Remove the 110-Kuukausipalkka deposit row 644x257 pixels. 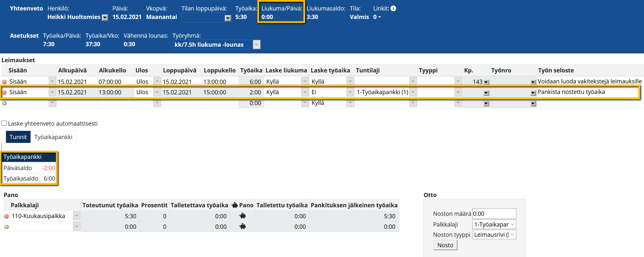click(7, 216)
